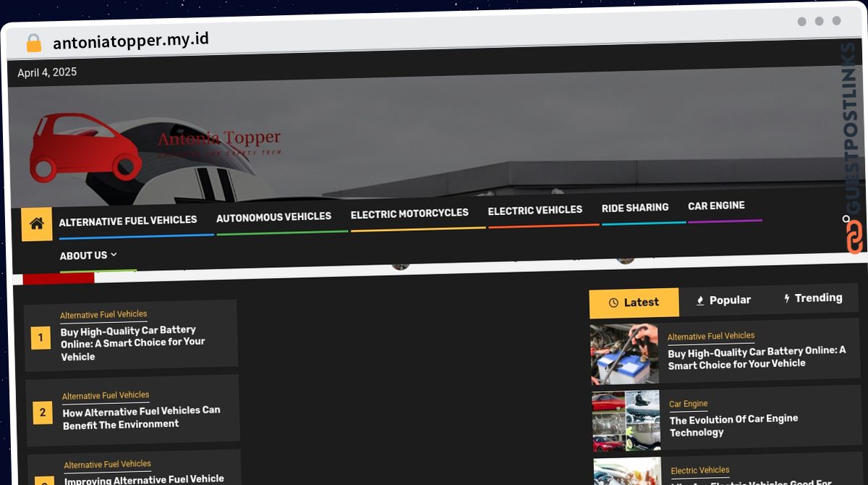Screen dimensions: 868x485
Task: Click the yellow home icon in the navigation bar
Action: point(37,224)
